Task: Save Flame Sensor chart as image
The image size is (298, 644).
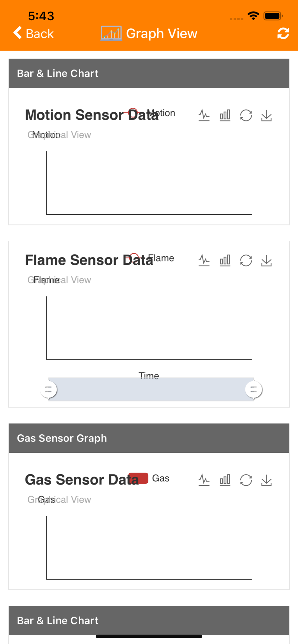Action: [266, 260]
